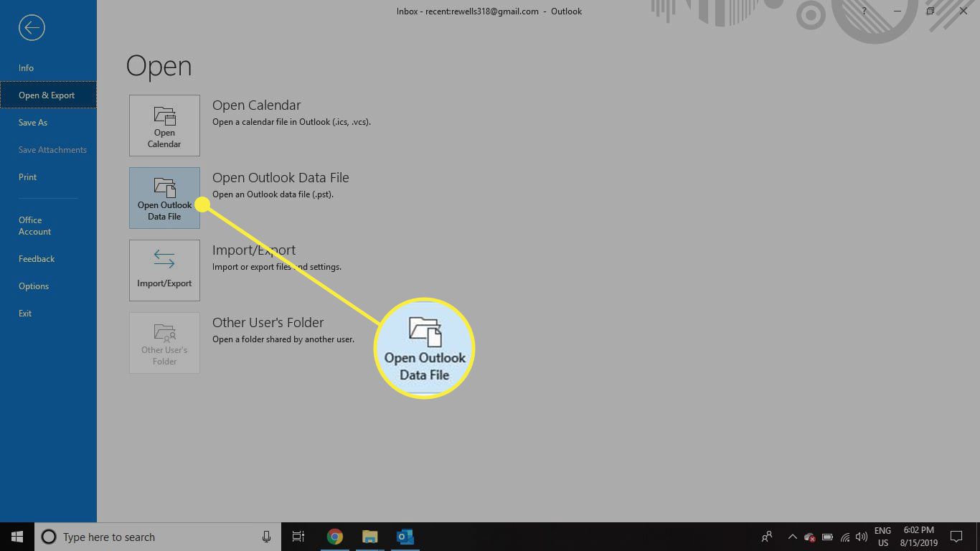980x551 pixels.
Task: Open the Feedback page
Action: pos(37,259)
